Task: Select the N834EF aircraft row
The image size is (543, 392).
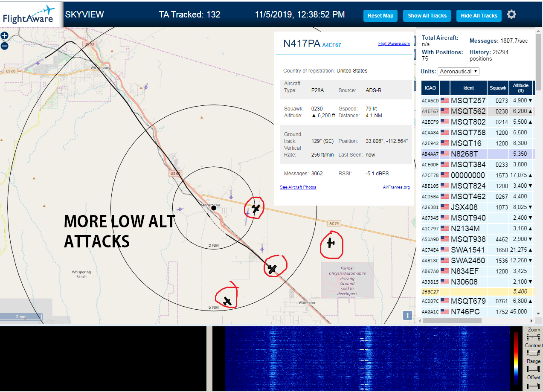Action: [x=477, y=271]
